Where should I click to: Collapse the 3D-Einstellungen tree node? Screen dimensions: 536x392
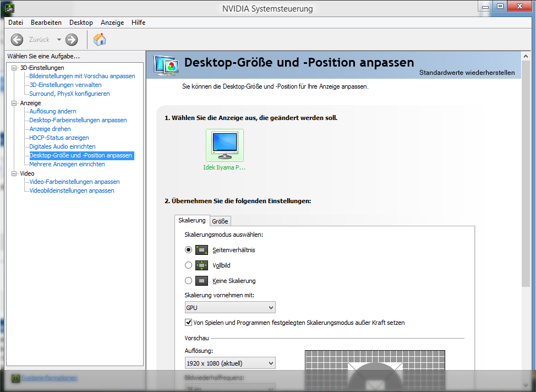click(x=14, y=68)
